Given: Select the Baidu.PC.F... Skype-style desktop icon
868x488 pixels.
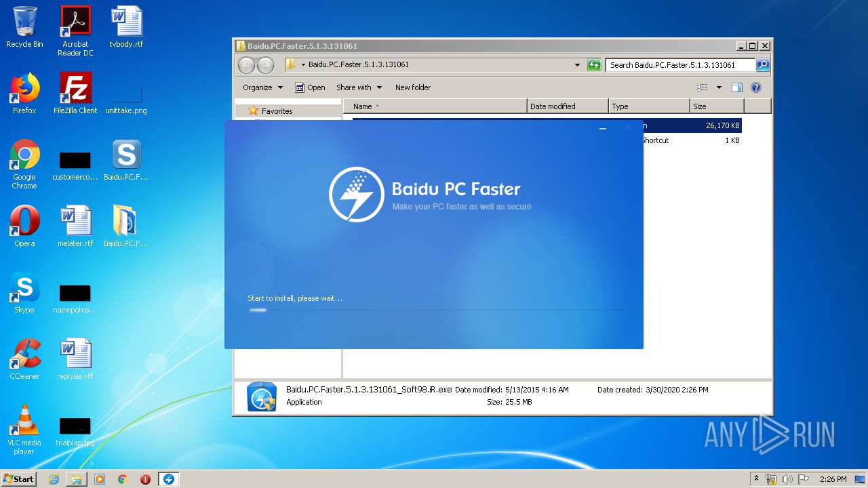Looking at the screenshot, I should pos(126,160).
